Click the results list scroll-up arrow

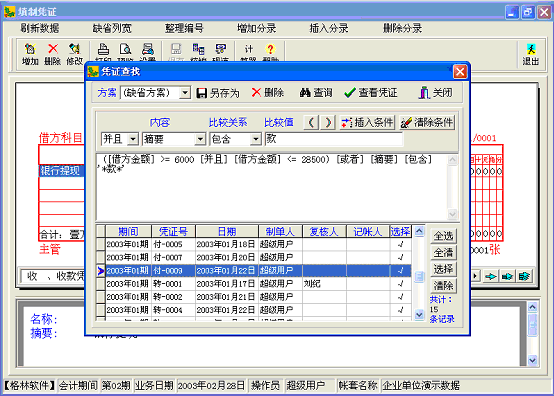[x=419, y=231]
